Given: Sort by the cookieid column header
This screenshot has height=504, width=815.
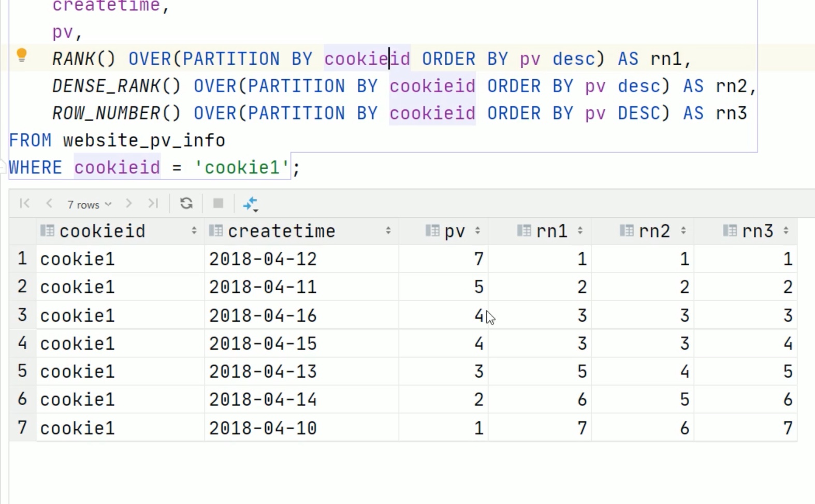Looking at the screenshot, I should tap(119, 231).
